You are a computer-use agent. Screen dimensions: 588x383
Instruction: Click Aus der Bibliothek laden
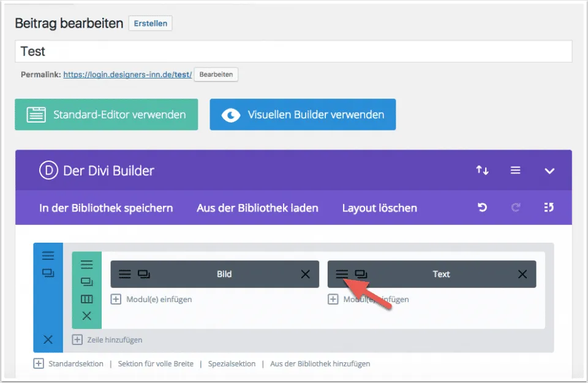257,208
